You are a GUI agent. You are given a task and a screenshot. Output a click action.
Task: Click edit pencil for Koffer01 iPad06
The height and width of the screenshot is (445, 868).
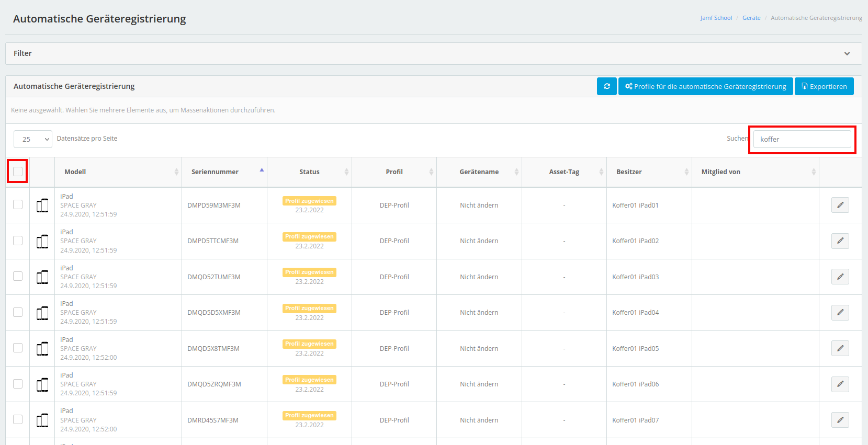[840, 384]
